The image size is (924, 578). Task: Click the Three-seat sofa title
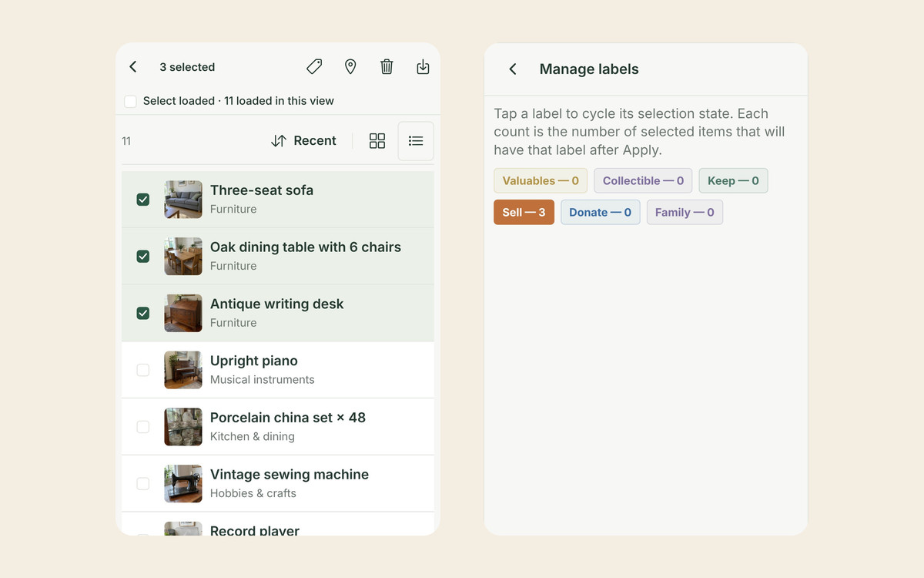(262, 190)
